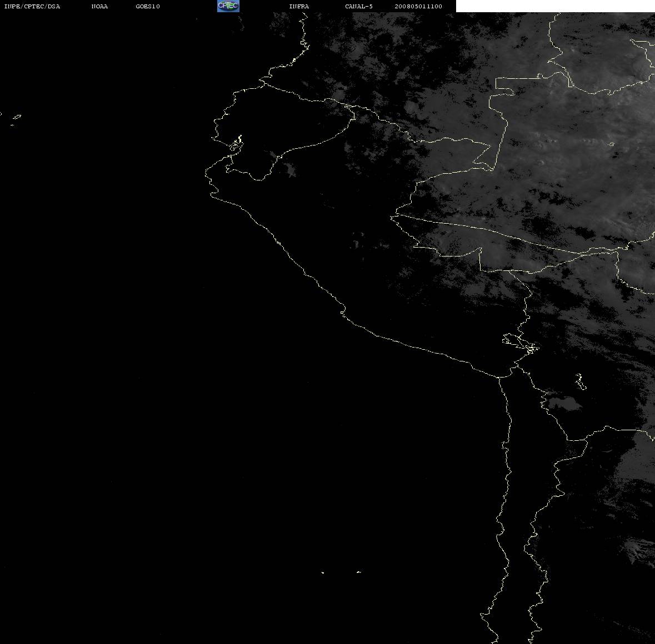This screenshot has width=655, height=644.
Task: Click the 200805011100 timestamp
Action: tap(418, 6)
